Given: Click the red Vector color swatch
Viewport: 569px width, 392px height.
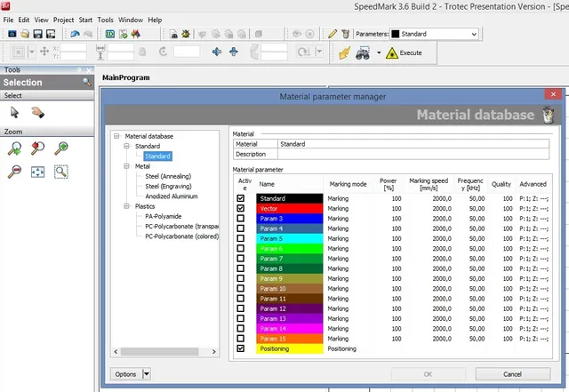Looking at the screenshot, I should tap(288, 208).
